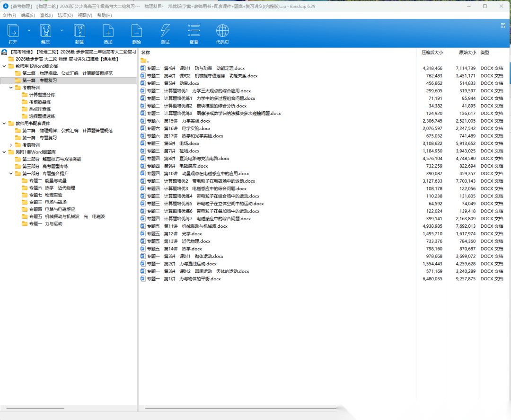Create a new archive with 新建 icon
This screenshot has height=420, width=511.
(79, 31)
